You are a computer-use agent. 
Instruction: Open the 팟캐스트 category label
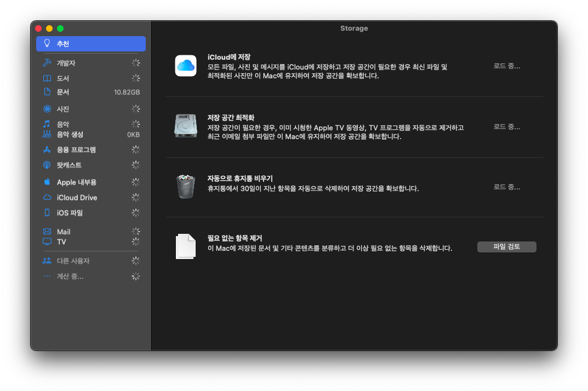69,165
